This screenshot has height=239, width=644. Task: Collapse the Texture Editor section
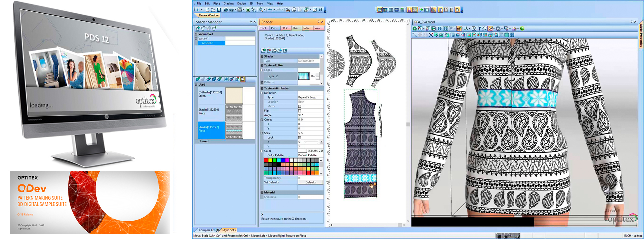262,66
